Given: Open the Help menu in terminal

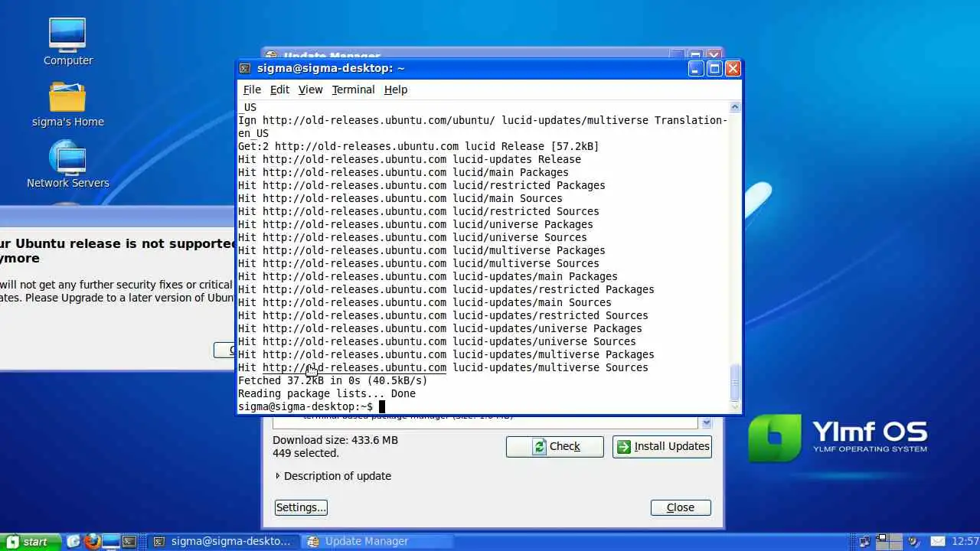Looking at the screenshot, I should [396, 90].
